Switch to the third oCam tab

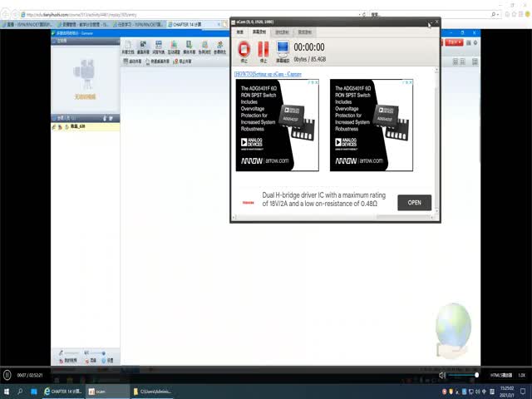click(283, 32)
